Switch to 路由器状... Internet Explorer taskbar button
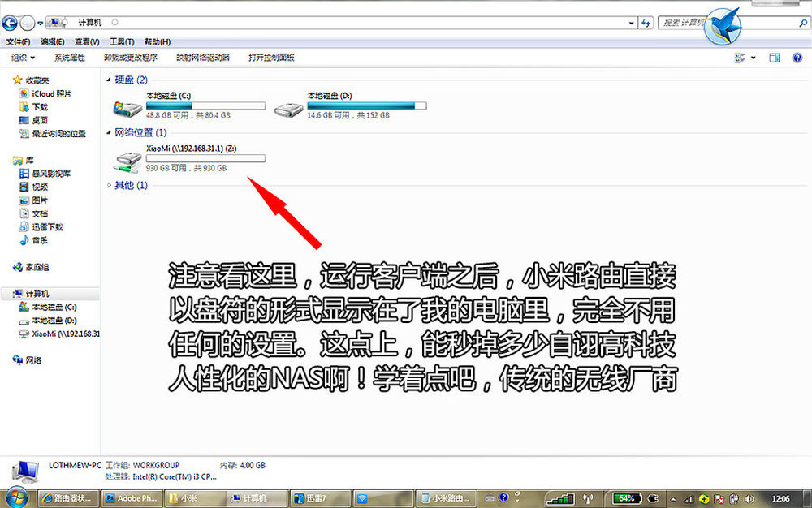The height and width of the screenshot is (508, 812). click(69, 498)
